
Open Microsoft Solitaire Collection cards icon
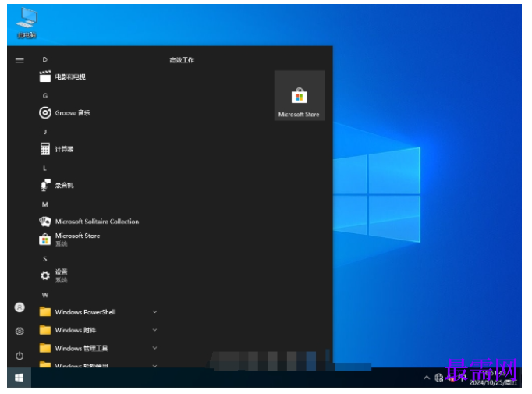(45, 222)
